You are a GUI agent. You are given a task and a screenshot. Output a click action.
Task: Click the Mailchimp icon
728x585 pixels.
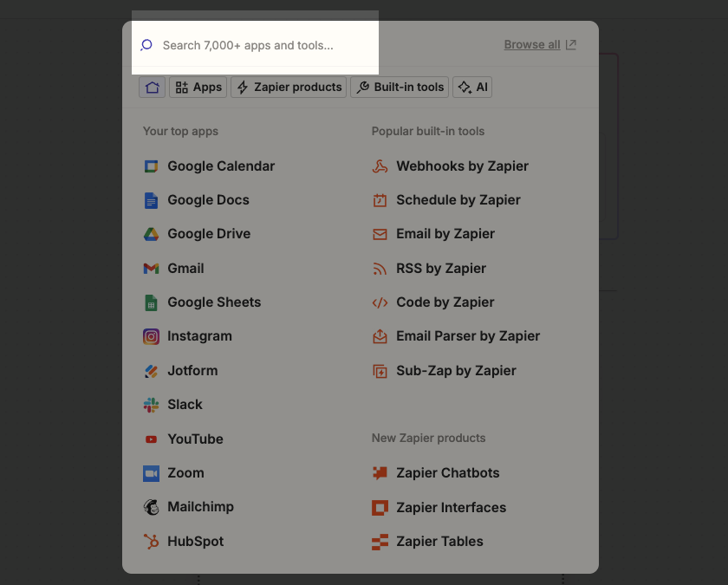pos(151,507)
